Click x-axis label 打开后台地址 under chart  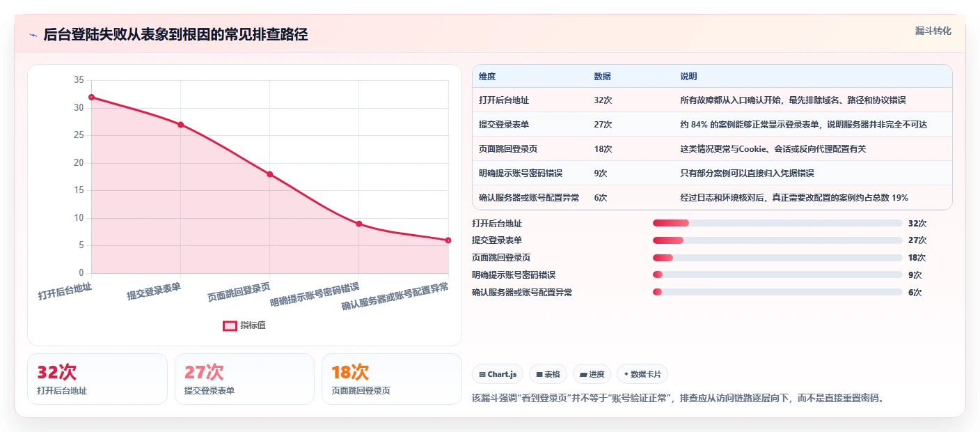point(65,291)
